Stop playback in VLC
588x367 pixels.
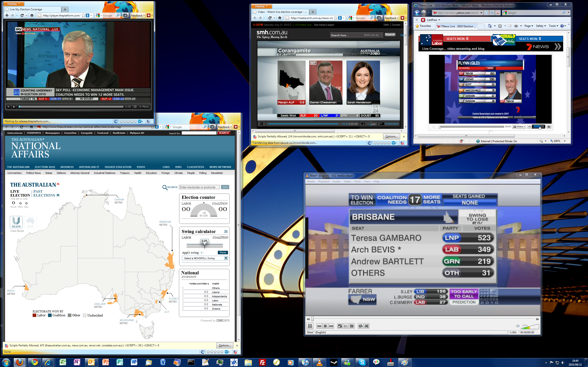(325, 326)
